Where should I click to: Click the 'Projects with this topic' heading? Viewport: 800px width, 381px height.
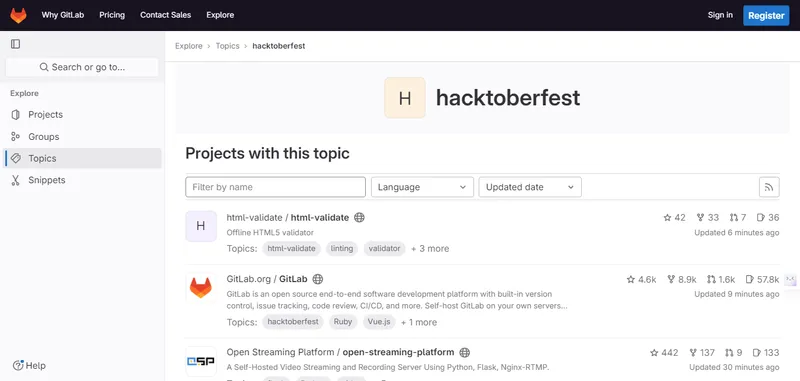267,154
